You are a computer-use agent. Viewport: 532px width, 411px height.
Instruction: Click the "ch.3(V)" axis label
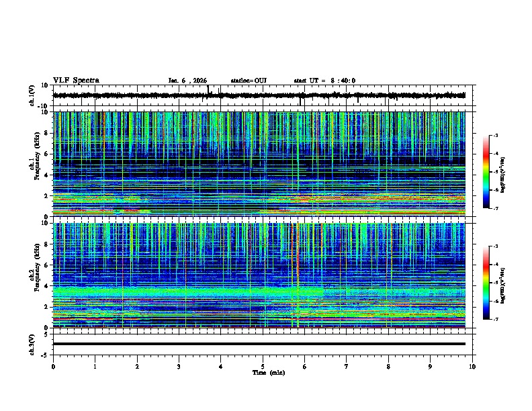click(32, 345)
